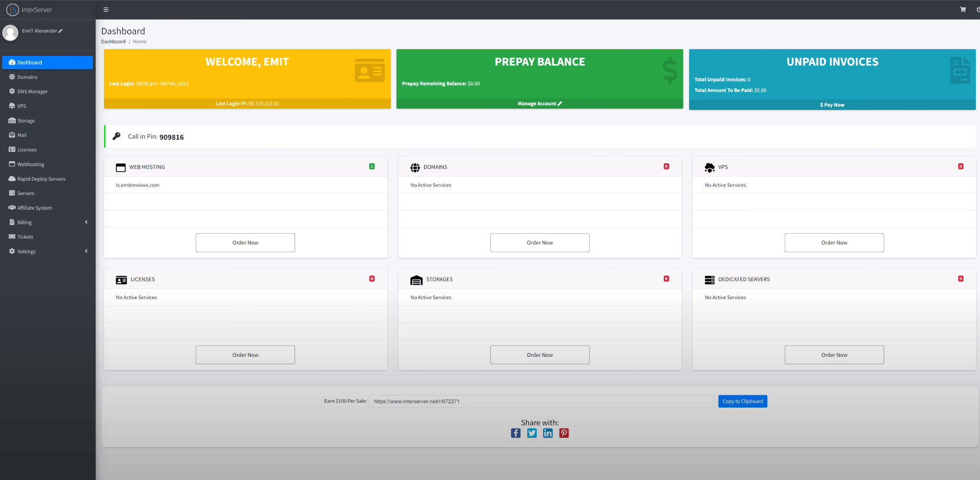
Task: Go to Affiliate System in sidebar
Action: (x=48, y=208)
